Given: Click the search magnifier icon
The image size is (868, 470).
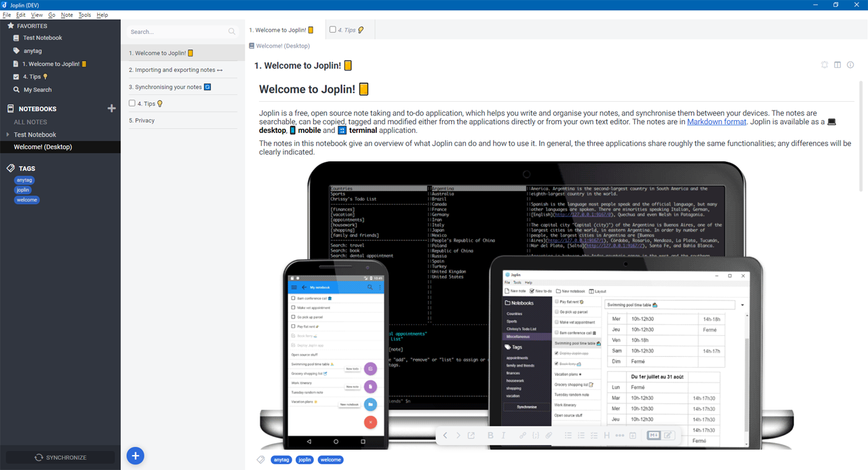Looking at the screenshot, I should (232, 32).
